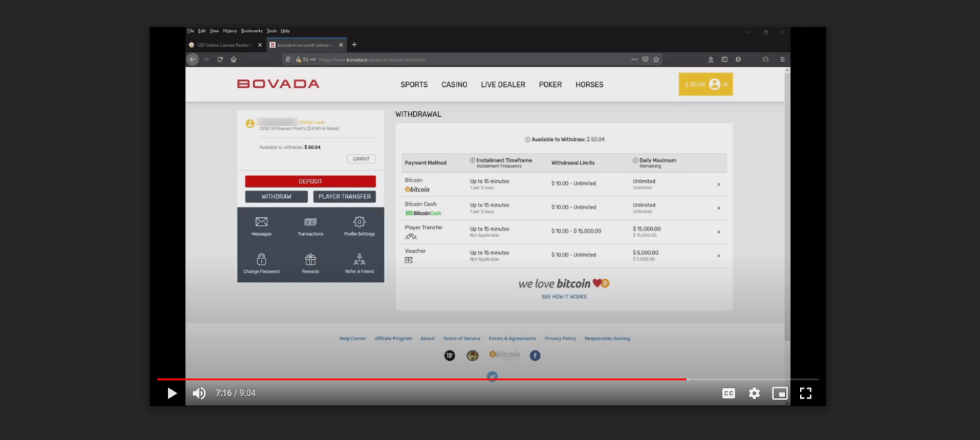Open the Responsible Gaming footer link
This screenshot has height=440, width=980.
pyautogui.click(x=607, y=339)
